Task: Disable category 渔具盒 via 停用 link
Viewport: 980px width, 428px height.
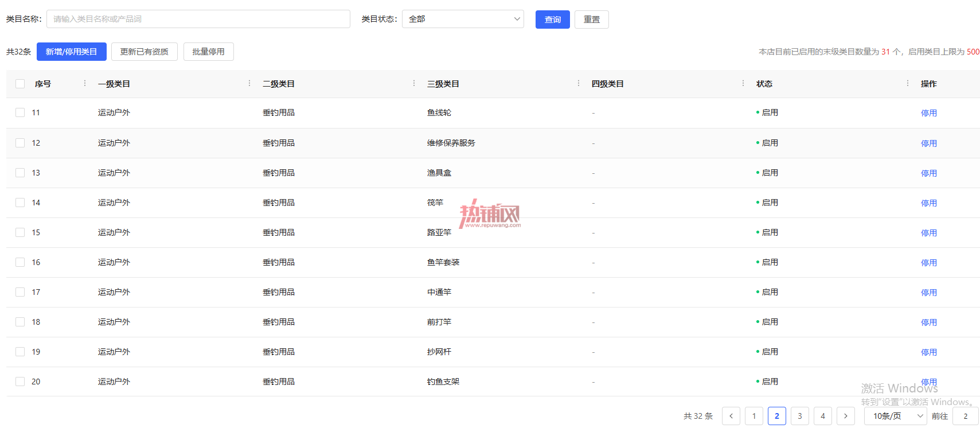Action: pos(929,173)
